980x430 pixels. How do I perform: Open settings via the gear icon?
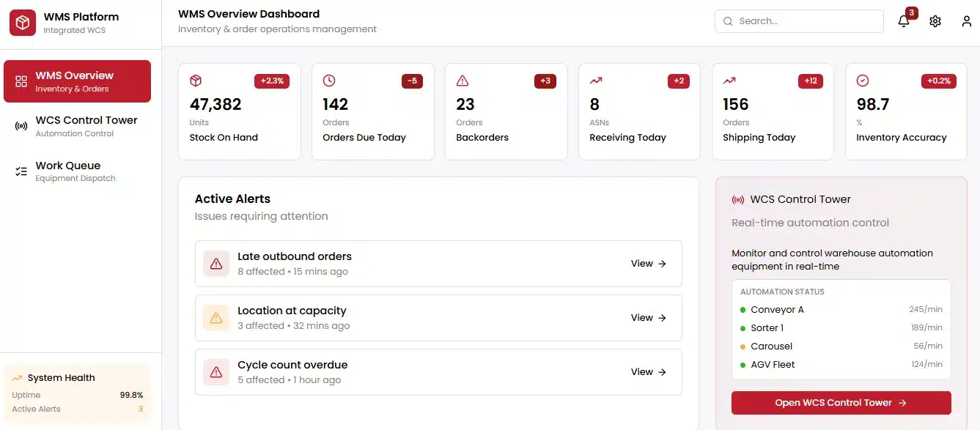tap(935, 21)
